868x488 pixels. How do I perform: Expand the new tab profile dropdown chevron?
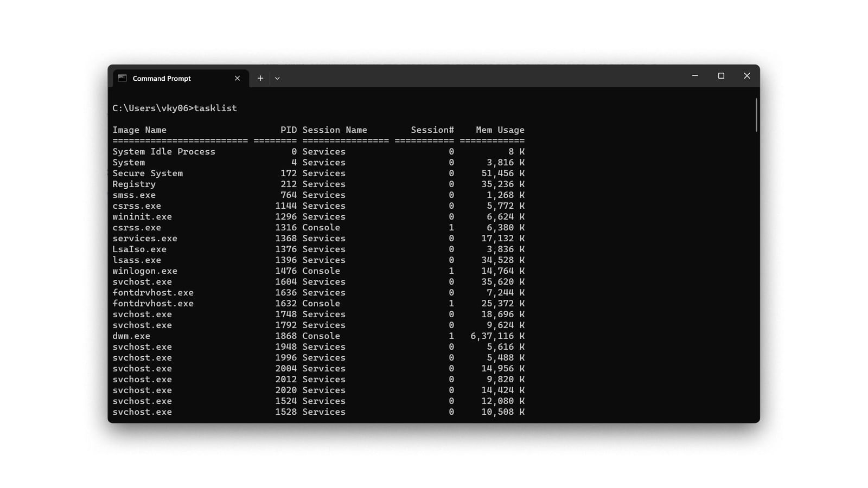pyautogui.click(x=277, y=78)
